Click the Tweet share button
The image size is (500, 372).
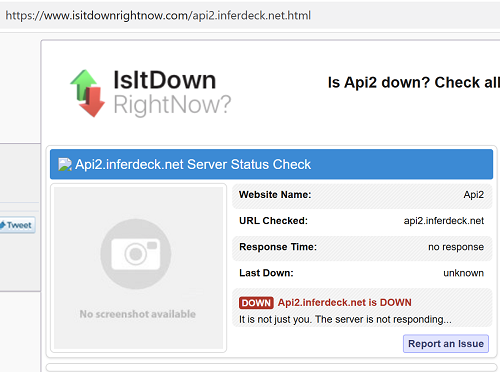[17, 225]
